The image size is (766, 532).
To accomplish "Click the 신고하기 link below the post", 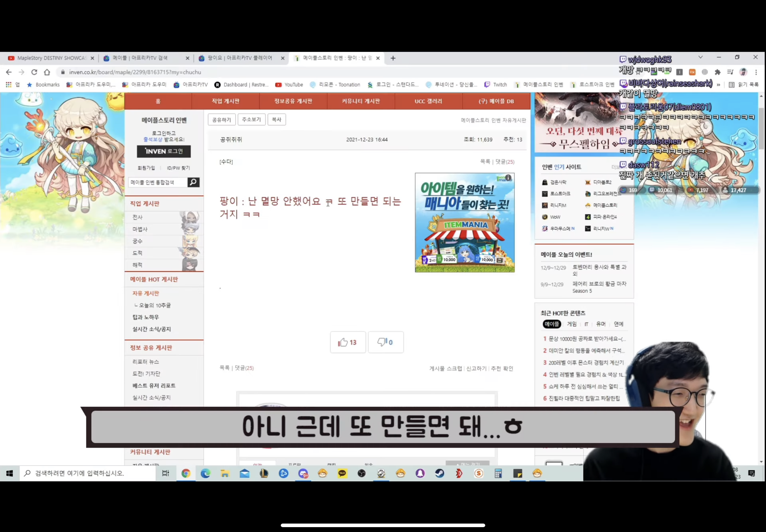I will [476, 369].
